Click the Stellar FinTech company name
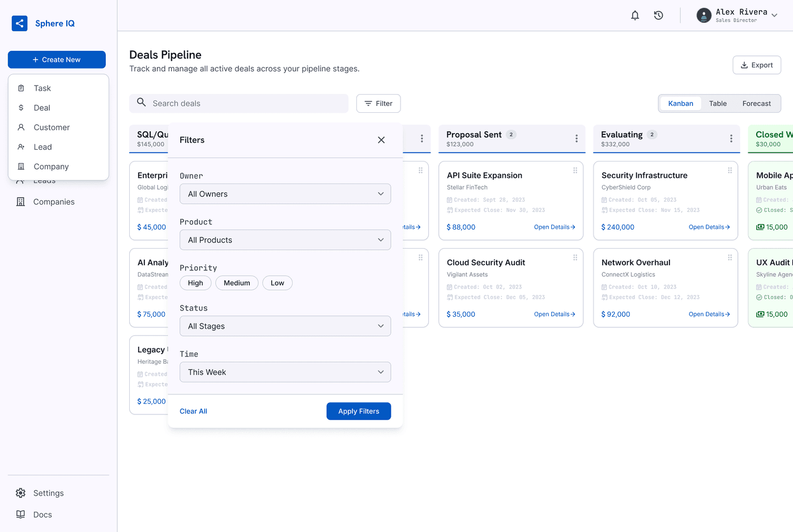The image size is (793, 532). [467, 188]
